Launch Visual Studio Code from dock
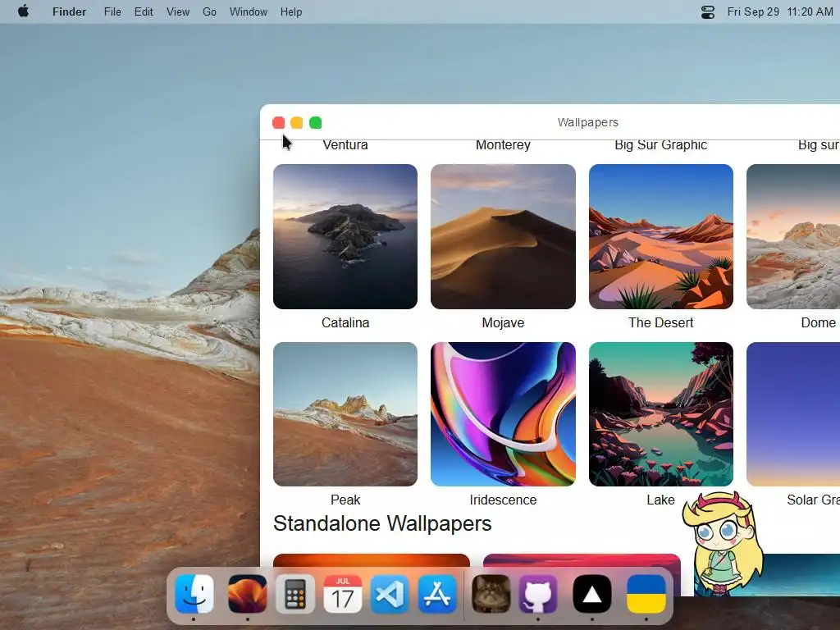This screenshot has width=840, height=630. click(390, 594)
